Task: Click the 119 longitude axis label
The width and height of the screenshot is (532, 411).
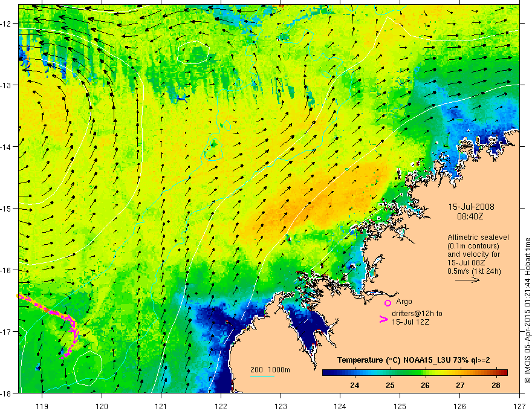Action: click(42, 407)
